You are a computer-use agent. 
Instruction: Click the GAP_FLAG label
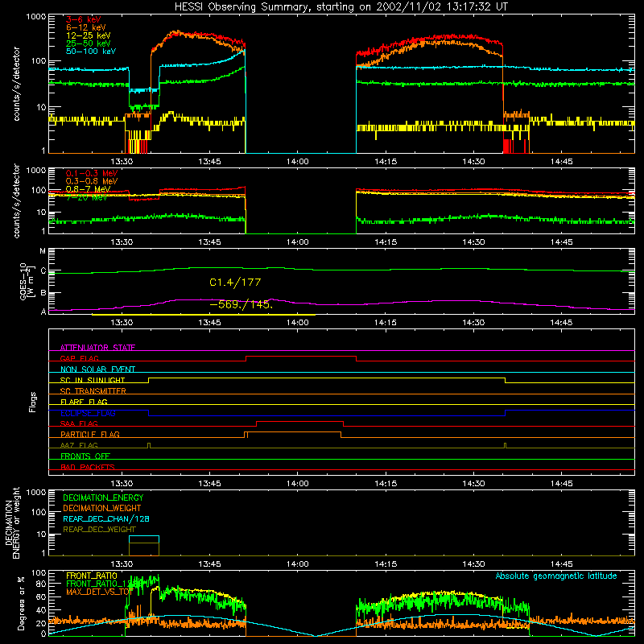pos(79,358)
